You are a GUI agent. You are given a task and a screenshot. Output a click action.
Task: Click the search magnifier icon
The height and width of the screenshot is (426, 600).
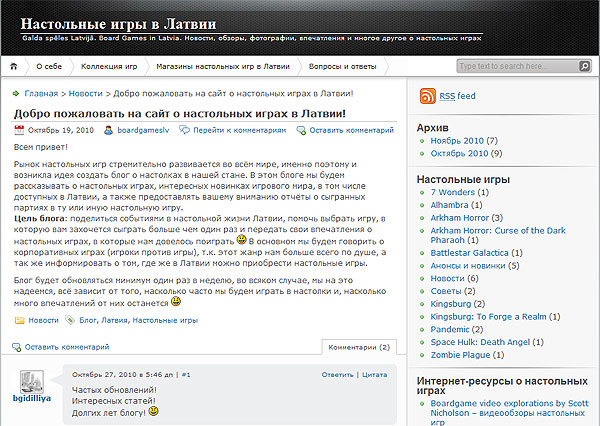[x=584, y=66]
